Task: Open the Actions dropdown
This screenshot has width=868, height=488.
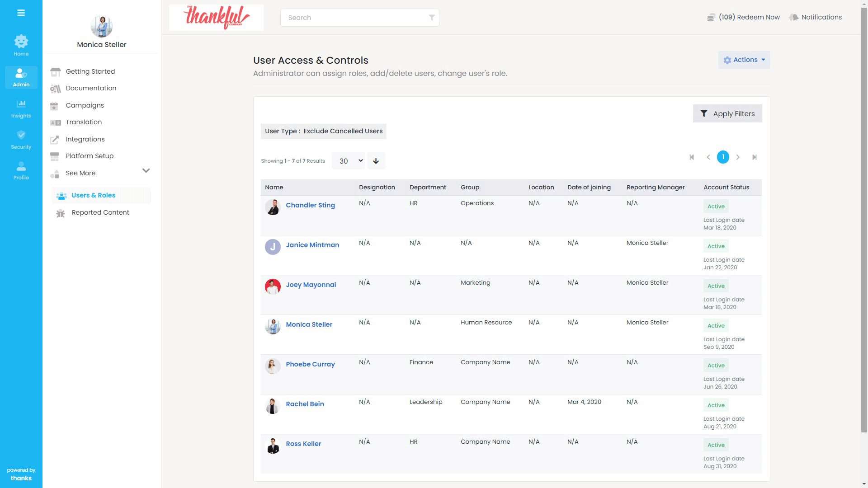Action: point(744,60)
